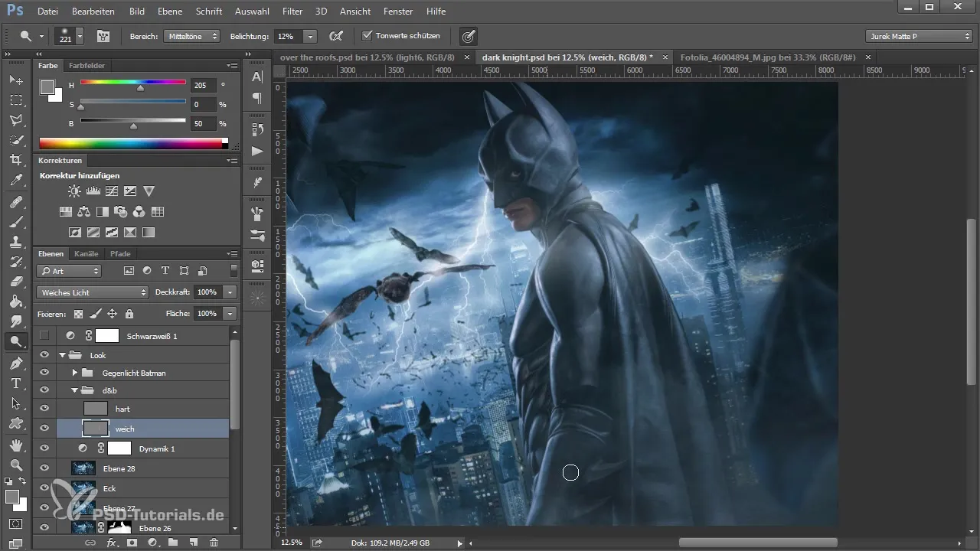The height and width of the screenshot is (551, 980).
Task: Select the Horizontal Type tool
Action: (x=15, y=383)
